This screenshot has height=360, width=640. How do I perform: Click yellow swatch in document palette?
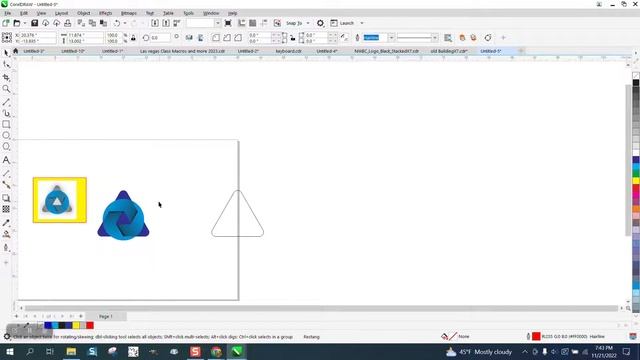point(76,325)
